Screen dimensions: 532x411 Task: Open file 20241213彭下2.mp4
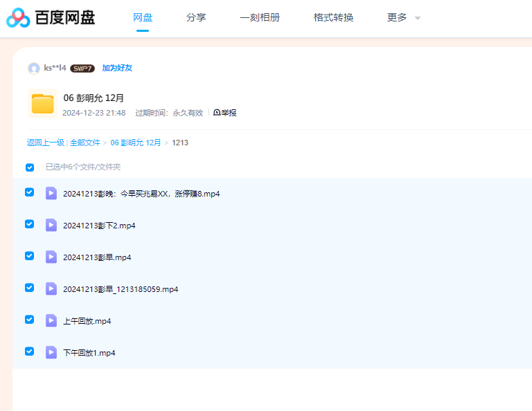tap(99, 226)
